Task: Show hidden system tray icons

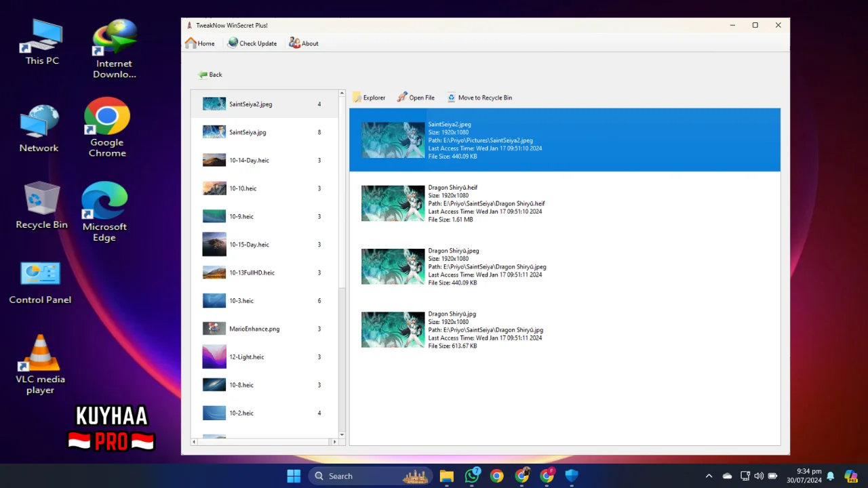Action: (709, 476)
